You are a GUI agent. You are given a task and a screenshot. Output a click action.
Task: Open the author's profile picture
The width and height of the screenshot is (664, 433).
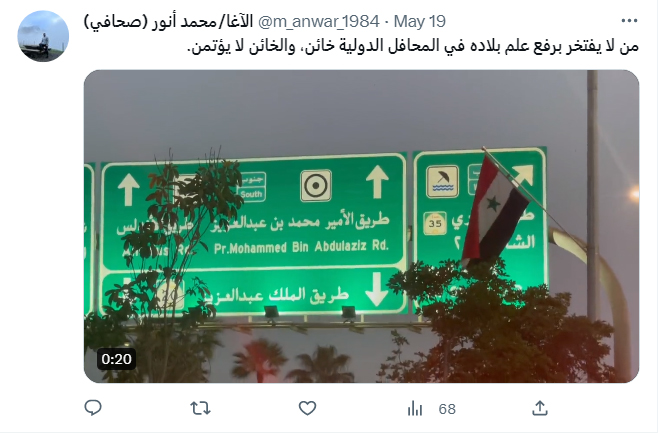[43, 36]
